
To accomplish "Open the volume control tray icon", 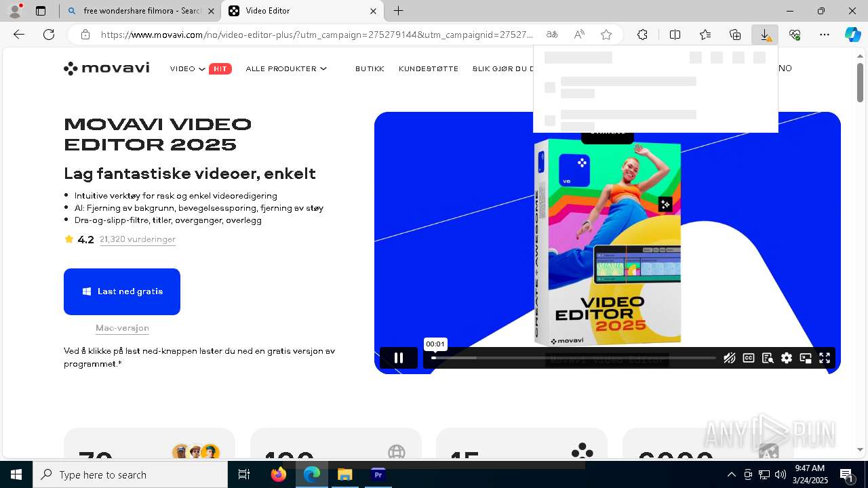I will point(780,474).
